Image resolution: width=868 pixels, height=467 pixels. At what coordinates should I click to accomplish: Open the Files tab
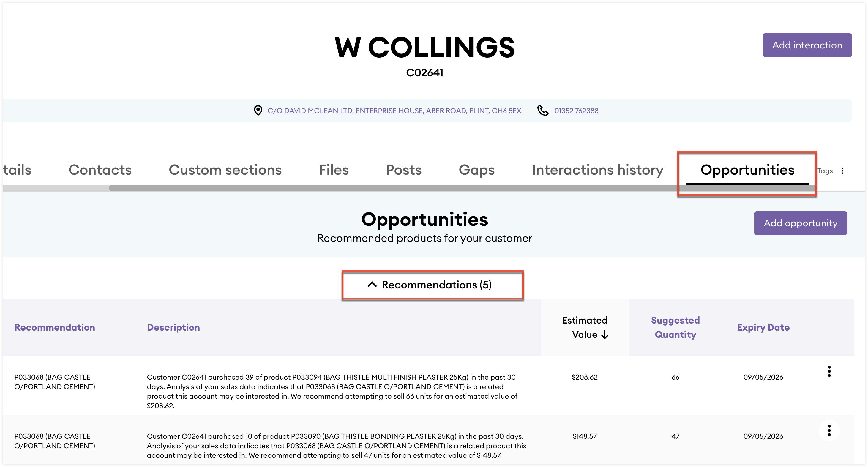(x=334, y=170)
